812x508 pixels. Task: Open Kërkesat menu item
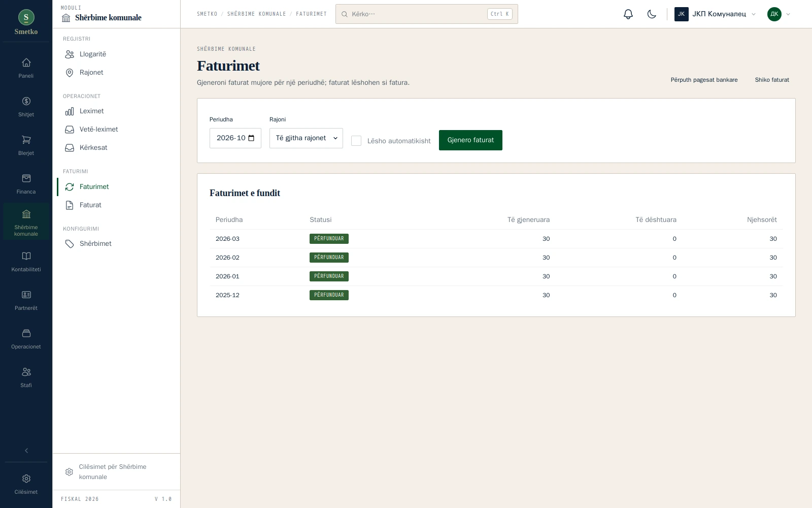tap(116, 148)
